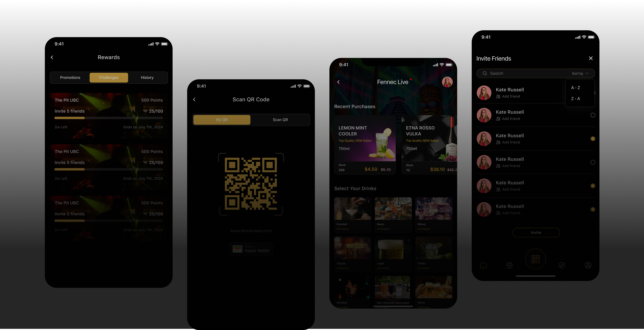This screenshot has width=644, height=330.
Task: Expand the Sort by dropdown
Action: (x=580, y=74)
